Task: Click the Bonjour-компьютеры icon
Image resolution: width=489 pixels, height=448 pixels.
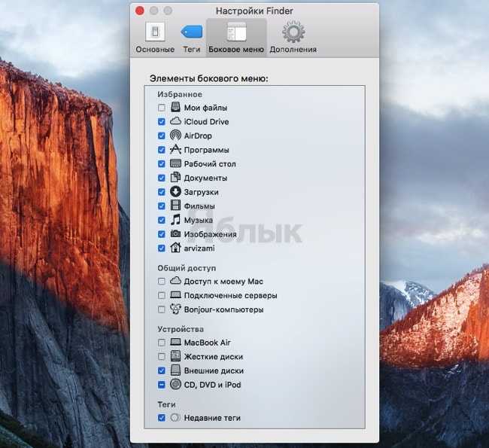Action: tap(175, 309)
